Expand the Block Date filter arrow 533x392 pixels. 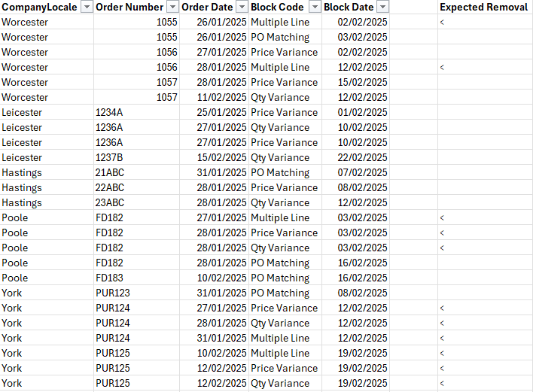tap(382, 7)
